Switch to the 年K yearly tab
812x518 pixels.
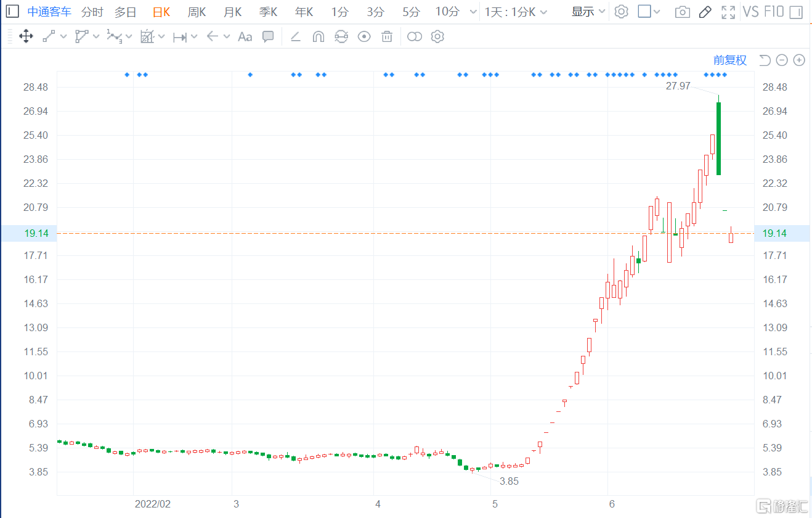coord(304,12)
